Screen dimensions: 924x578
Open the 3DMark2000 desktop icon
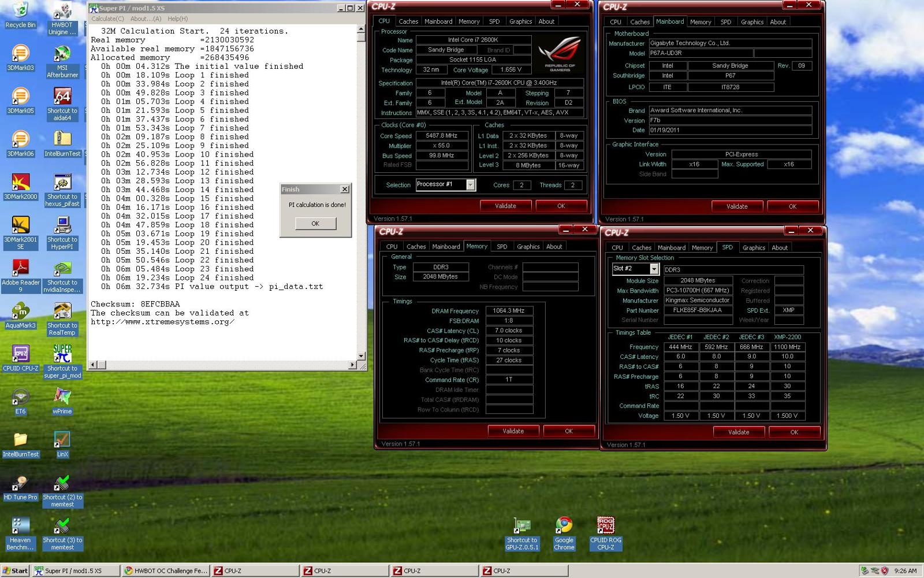point(20,187)
